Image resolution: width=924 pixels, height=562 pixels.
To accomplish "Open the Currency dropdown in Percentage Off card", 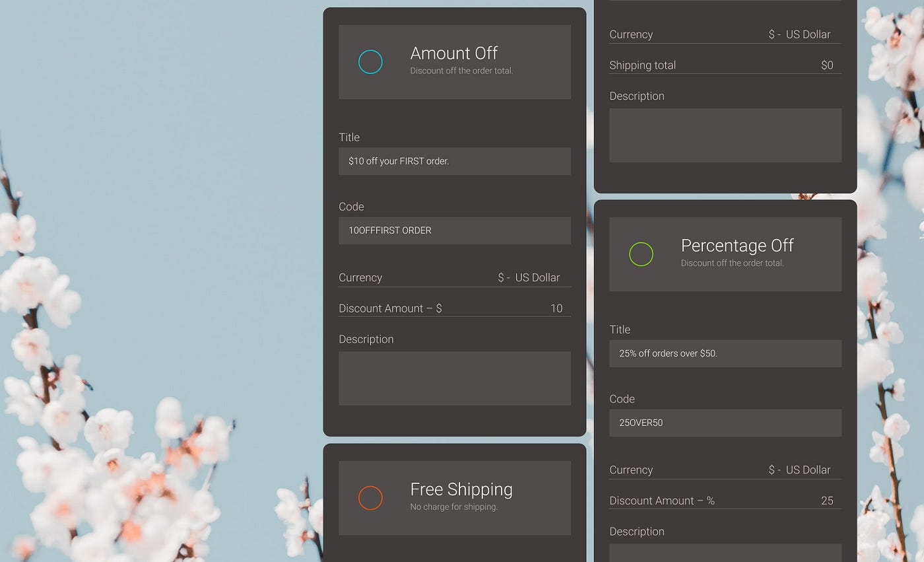I will (799, 470).
